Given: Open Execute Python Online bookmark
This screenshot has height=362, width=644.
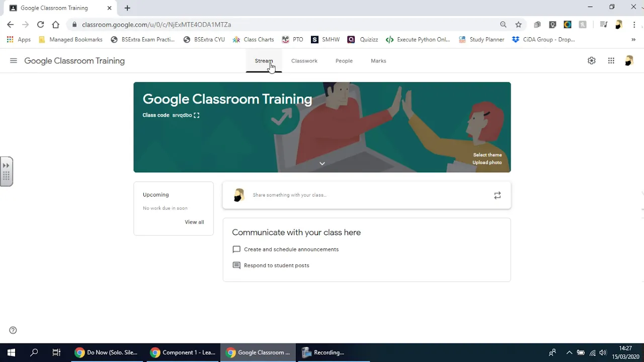Looking at the screenshot, I should (418, 40).
